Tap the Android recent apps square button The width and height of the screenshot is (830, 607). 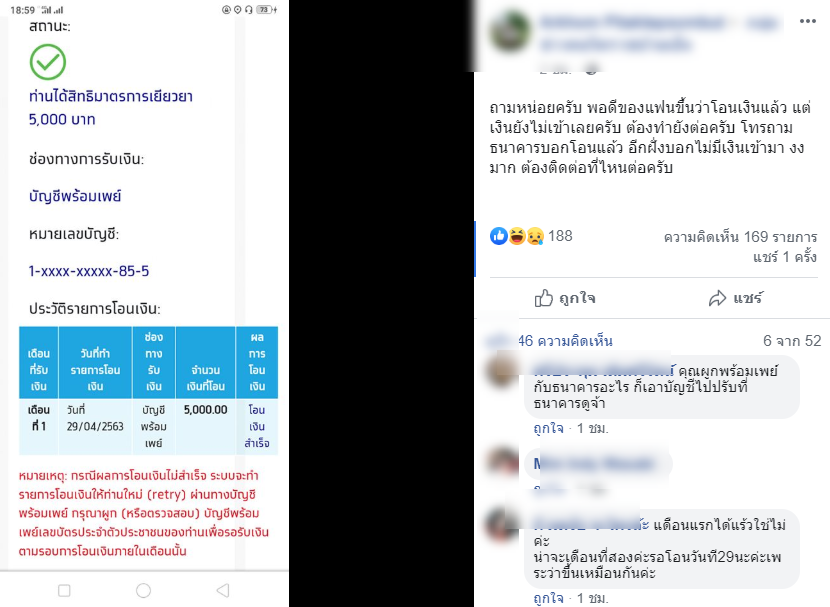pos(64,590)
